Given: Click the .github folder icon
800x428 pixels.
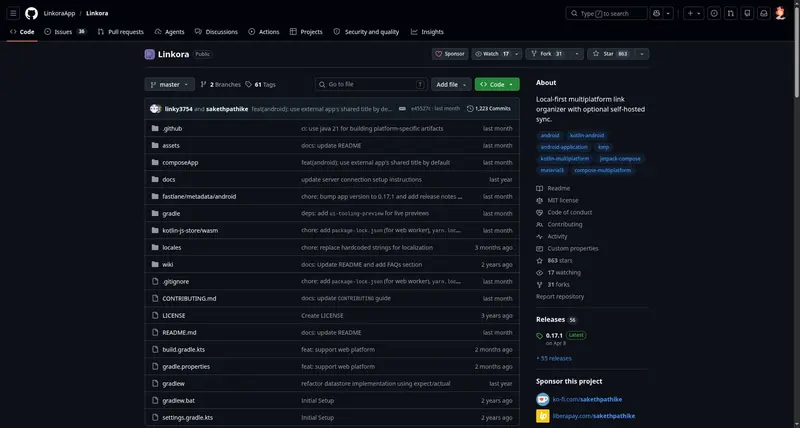Looking at the screenshot, I should (x=155, y=129).
